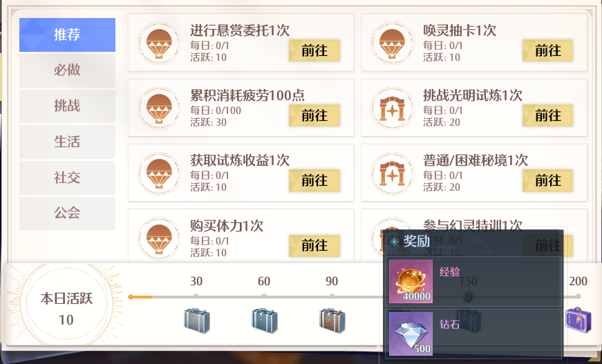The height and width of the screenshot is (364, 602).
Task: Tap the balloon icon for 唤灵抽卡1次
Action: tap(392, 43)
